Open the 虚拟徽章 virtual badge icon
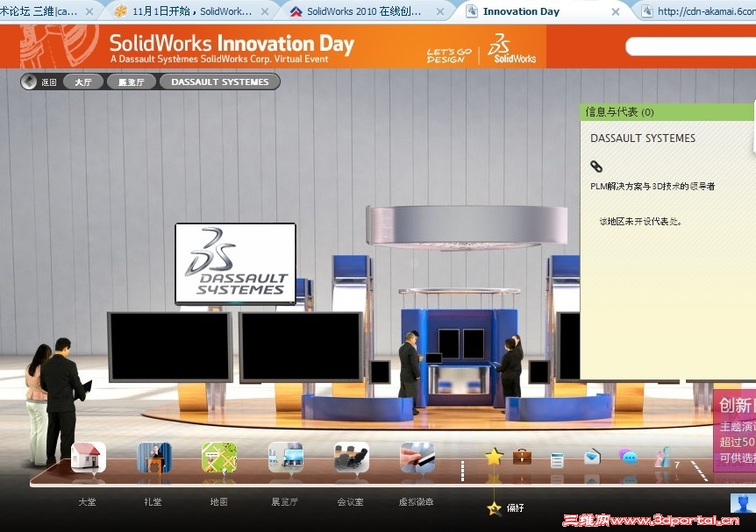 click(x=417, y=458)
